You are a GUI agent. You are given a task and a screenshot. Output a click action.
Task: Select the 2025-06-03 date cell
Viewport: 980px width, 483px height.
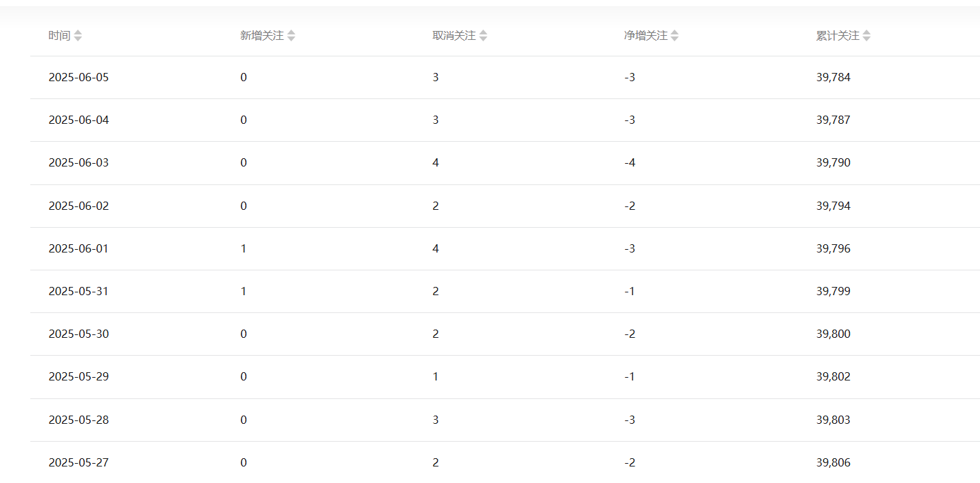[78, 163]
